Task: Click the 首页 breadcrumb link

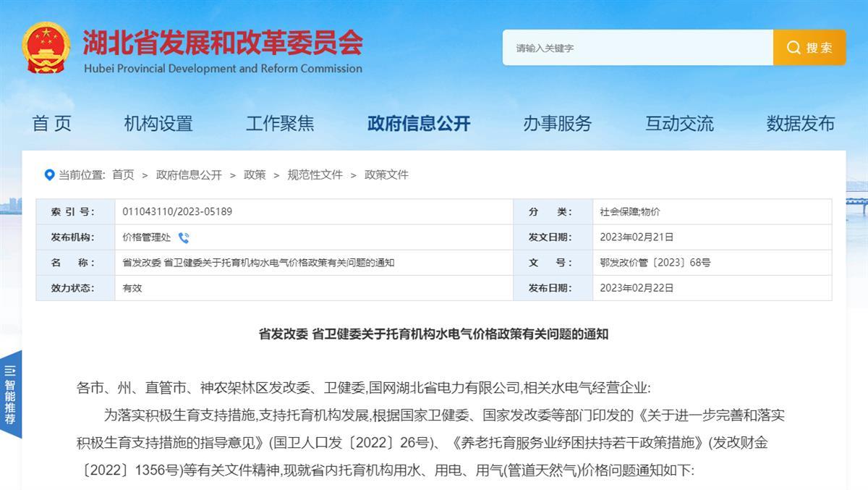Action: pos(123,174)
